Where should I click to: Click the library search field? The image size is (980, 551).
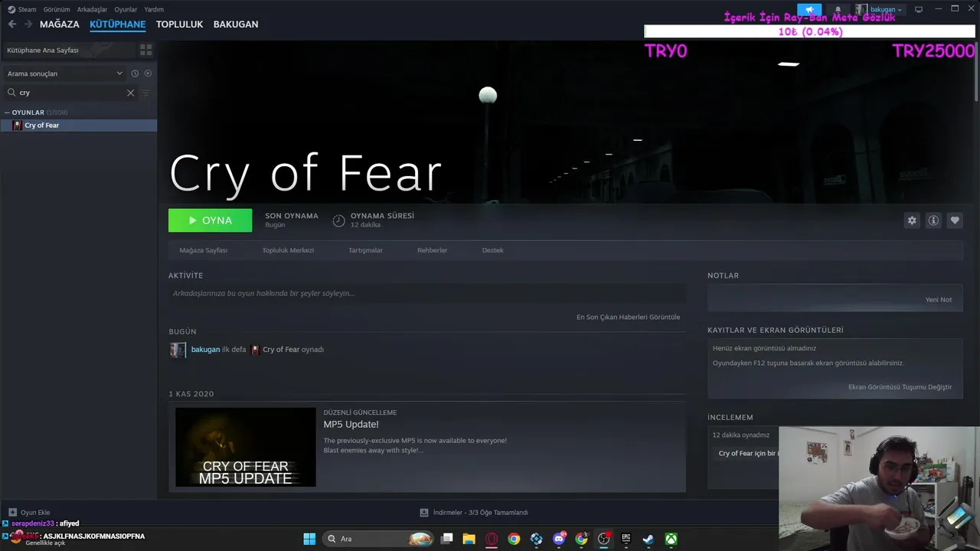72,93
